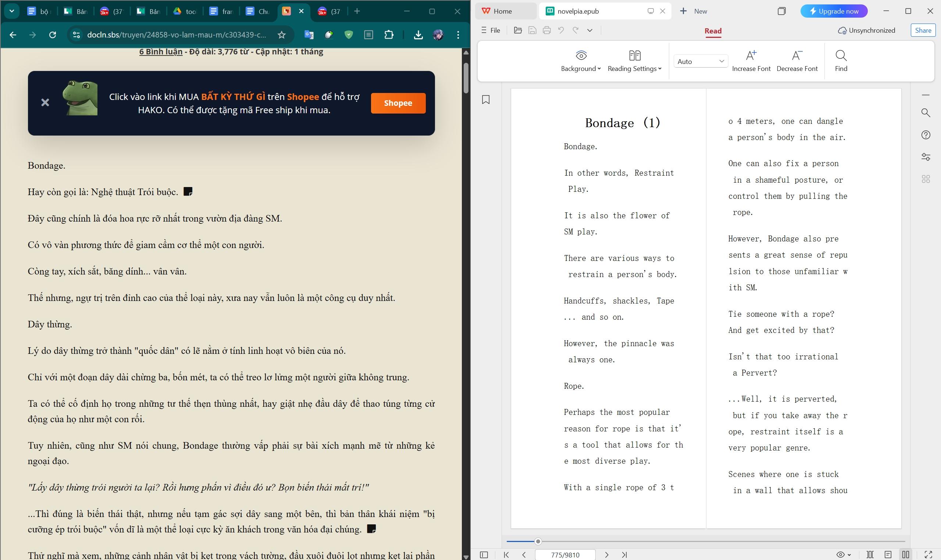Open file folder icon in WPS toolbar
Screen dimensions: 941x560
(518, 30)
